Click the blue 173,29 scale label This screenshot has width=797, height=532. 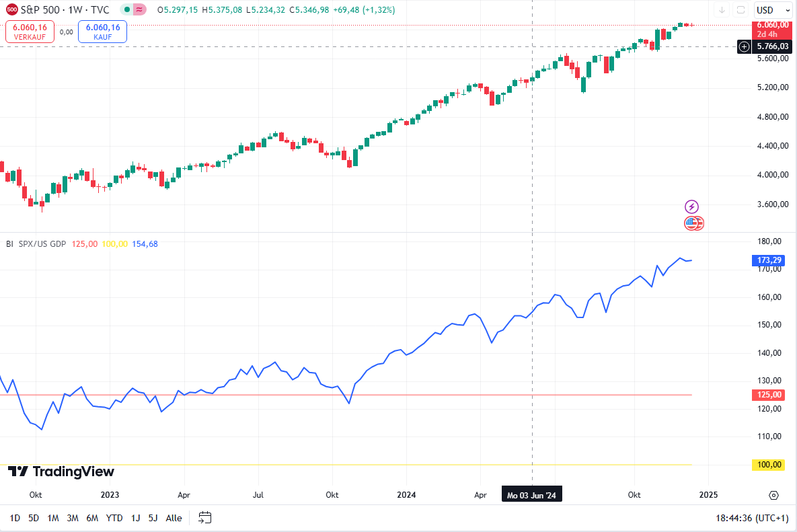click(769, 260)
